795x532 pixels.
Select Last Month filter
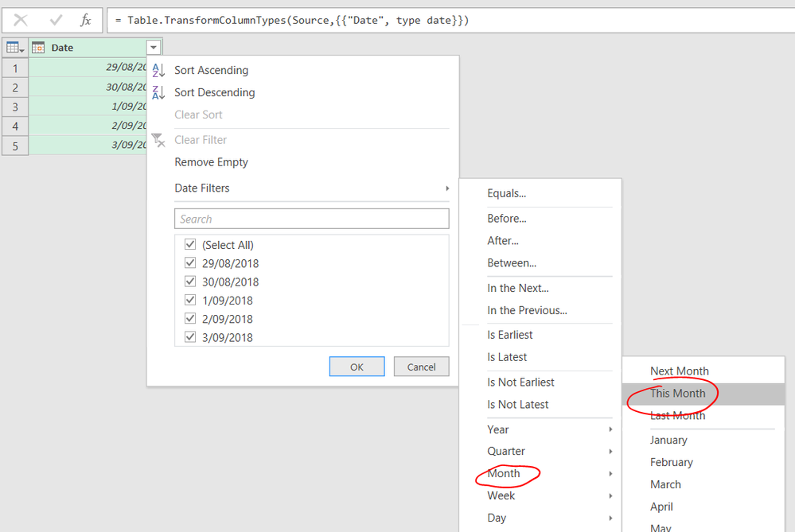click(677, 416)
